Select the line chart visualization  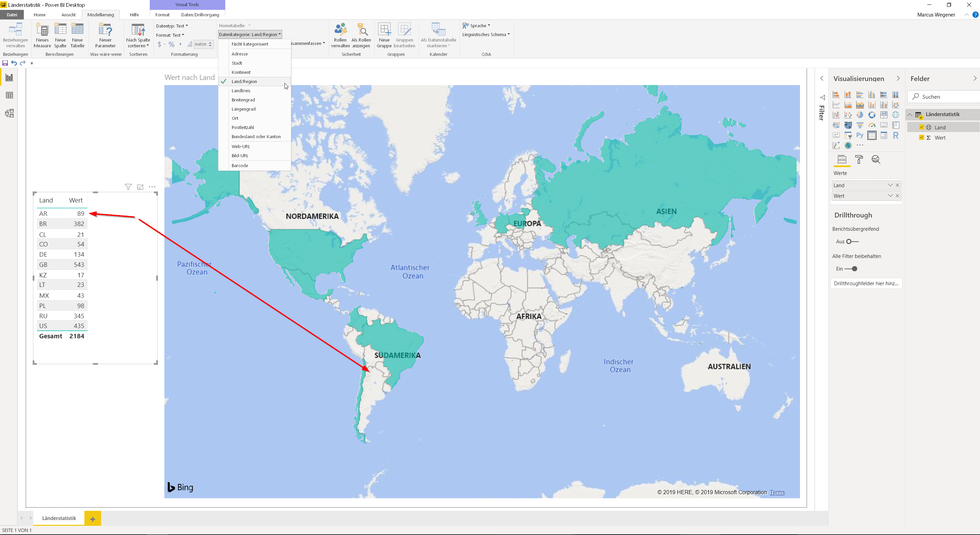[836, 104]
